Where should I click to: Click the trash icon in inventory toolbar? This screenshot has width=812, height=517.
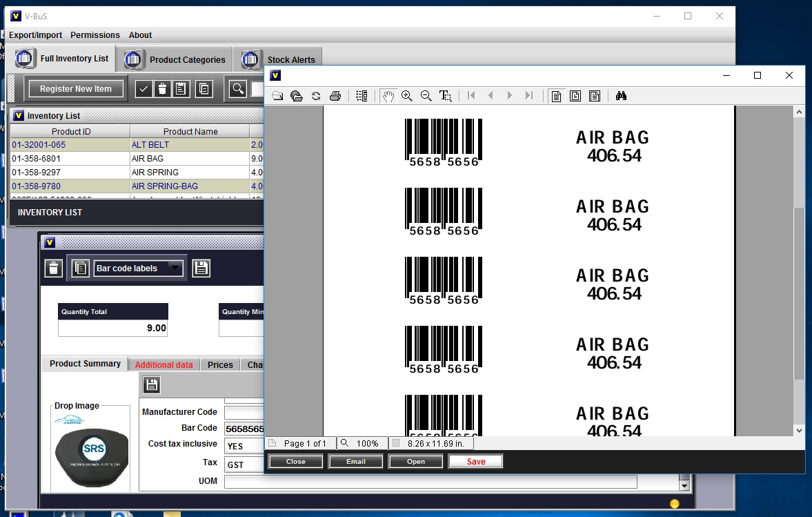click(162, 89)
